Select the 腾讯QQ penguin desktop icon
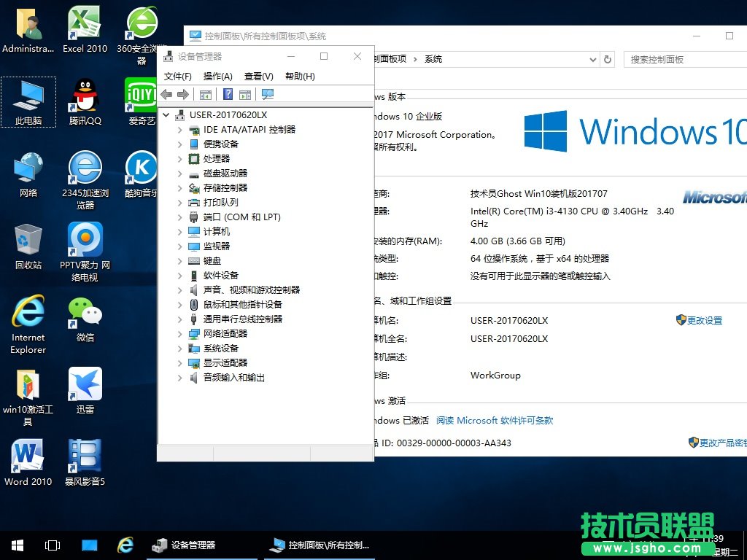This screenshot has width=747, height=560. click(x=85, y=102)
